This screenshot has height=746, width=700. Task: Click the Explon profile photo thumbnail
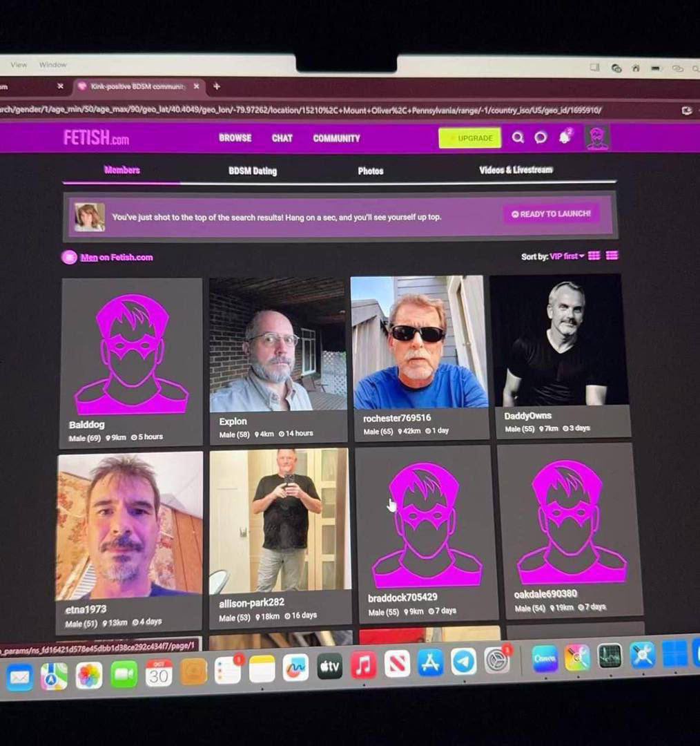278,345
